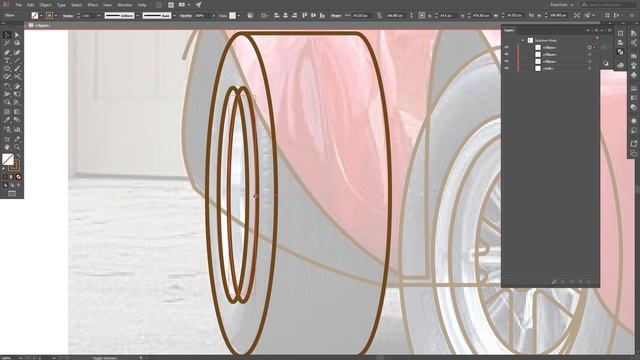Image resolution: width=640 pixels, height=360 pixels.
Task: Open the Stroke panel icon
Action: pyautogui.click(x=633, y=89)
